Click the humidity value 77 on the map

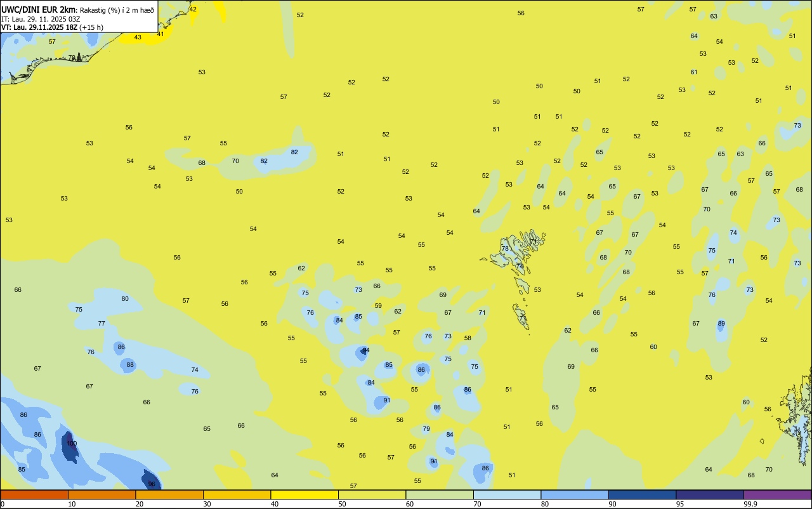click(x=101, y=324)
